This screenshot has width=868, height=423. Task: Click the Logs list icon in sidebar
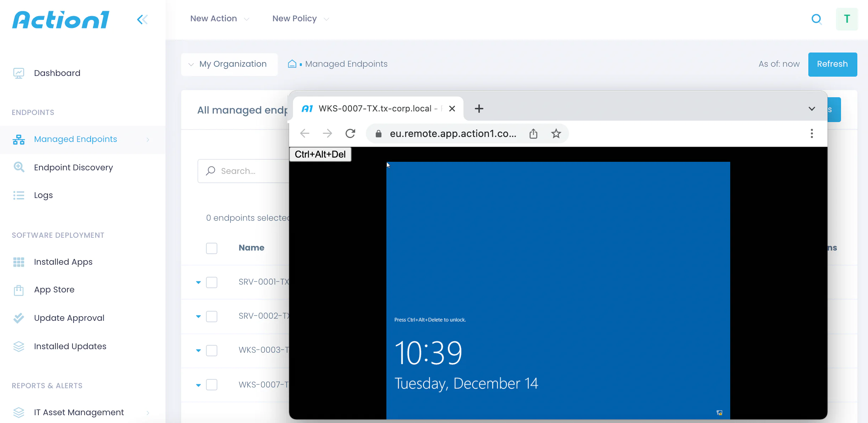18,195
